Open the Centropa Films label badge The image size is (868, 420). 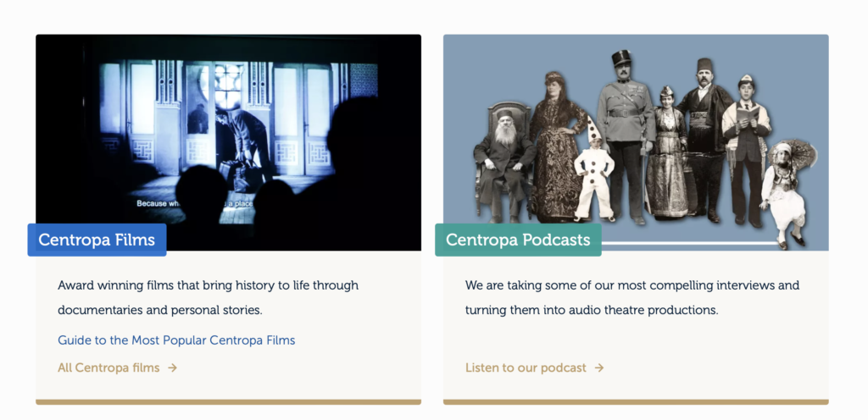(97, 240)
